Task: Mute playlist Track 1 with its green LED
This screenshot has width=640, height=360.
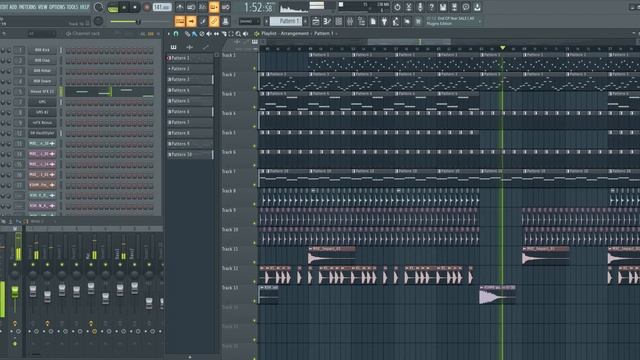Action: [255, 68]
